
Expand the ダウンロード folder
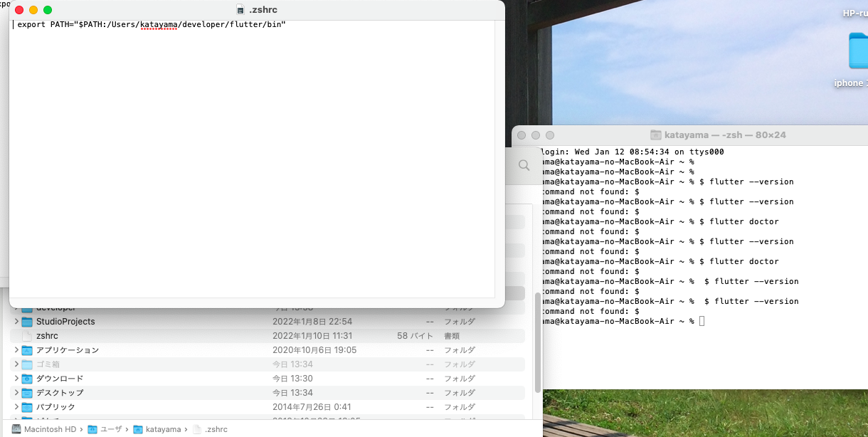[16, 379]
